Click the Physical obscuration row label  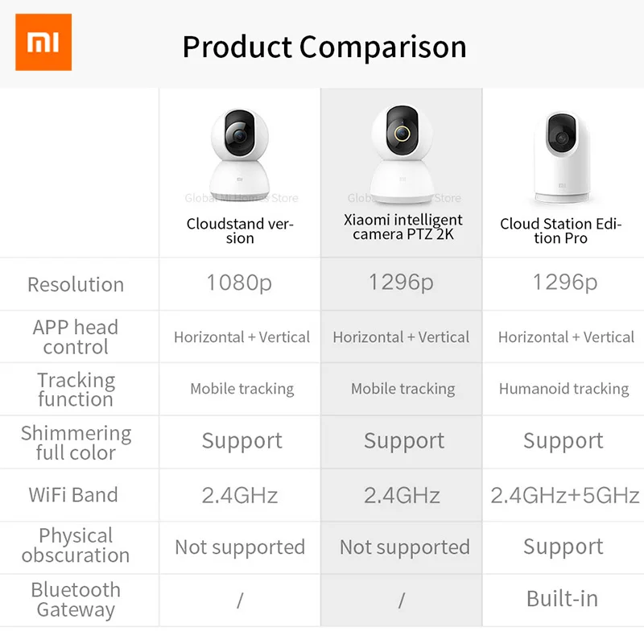[x=76, y=546]
